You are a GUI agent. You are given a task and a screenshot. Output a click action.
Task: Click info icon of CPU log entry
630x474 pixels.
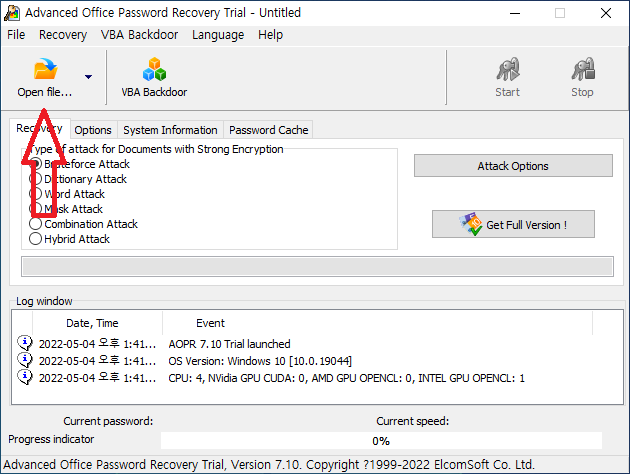(x=25, y=377)
